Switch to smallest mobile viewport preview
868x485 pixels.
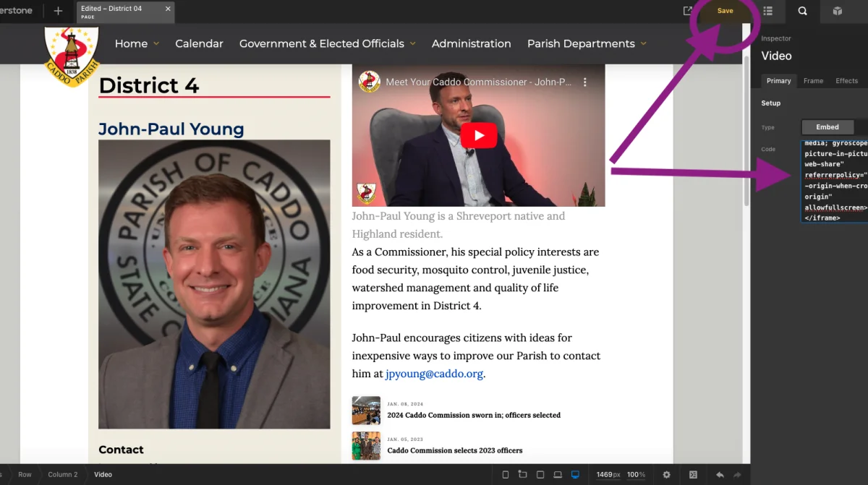point(506,475)
